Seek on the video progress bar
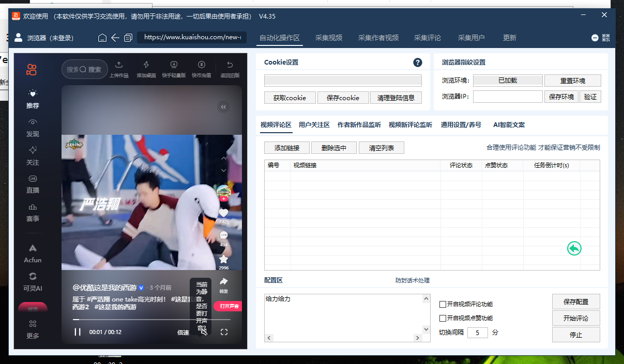 coord(152,320)
